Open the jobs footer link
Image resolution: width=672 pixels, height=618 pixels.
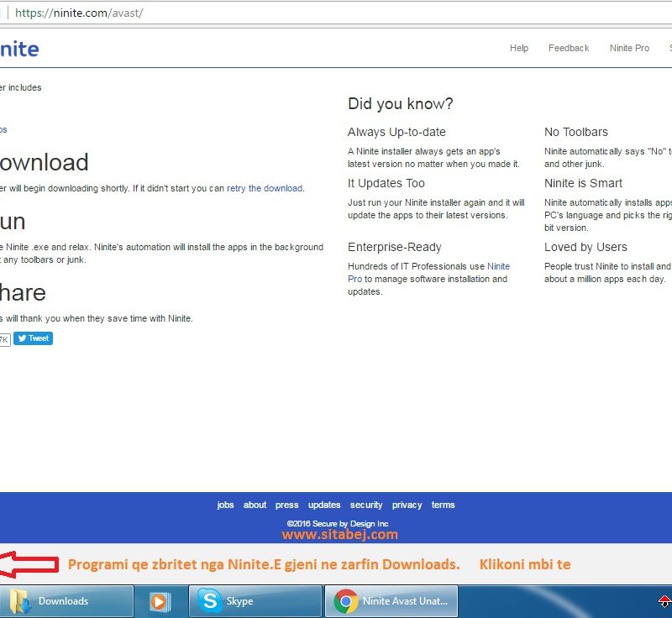click(225, 505)
